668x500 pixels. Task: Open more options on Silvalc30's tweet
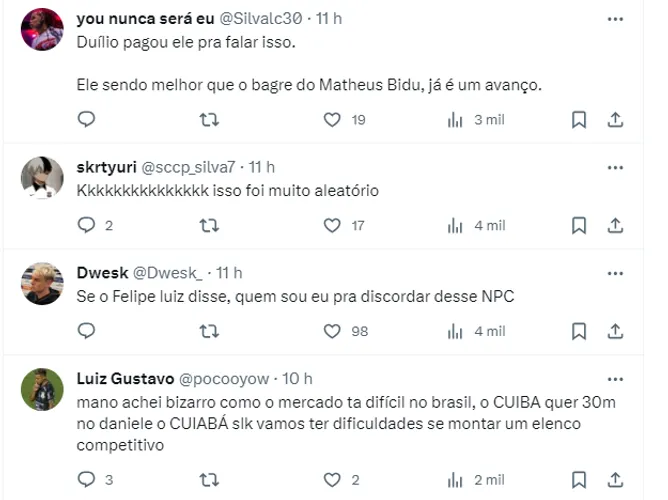[616, 20]
